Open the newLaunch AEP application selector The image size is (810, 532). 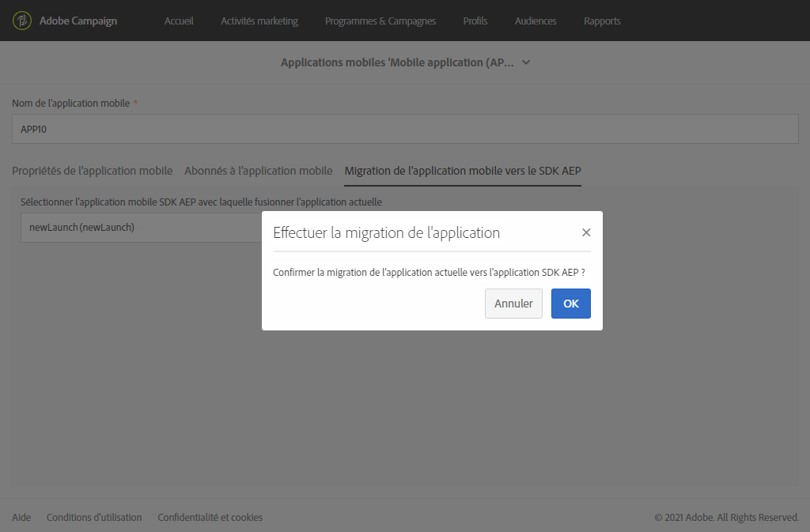(x=142, y=228)
